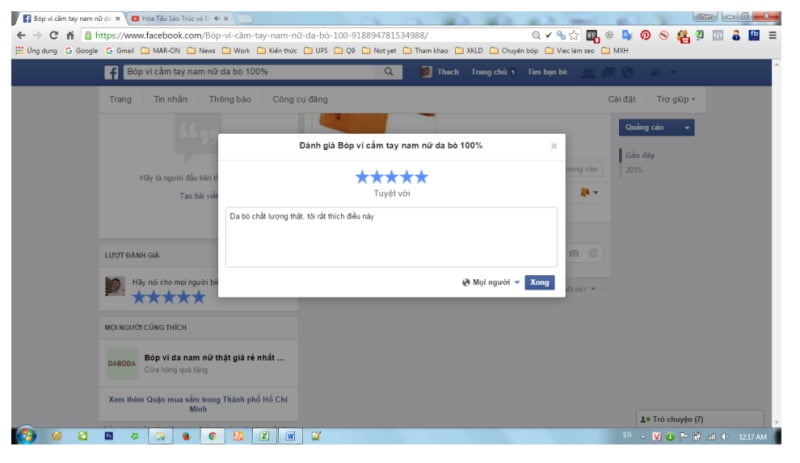The height and width of the screenshot is (463, 800).
Task: Open the Gmail bookmark in the bookmarks bar
Action: pos(119,50)
